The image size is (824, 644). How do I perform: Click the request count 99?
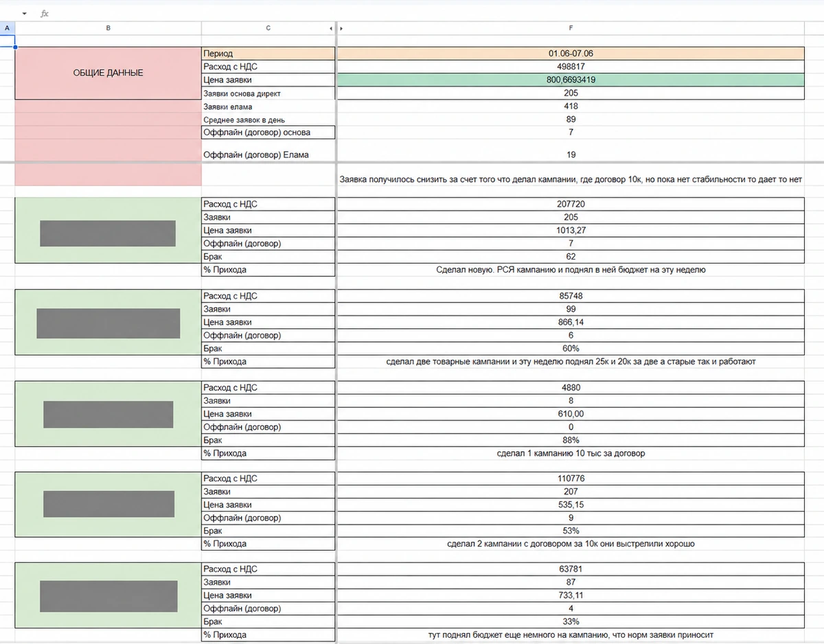click(571, 309)
